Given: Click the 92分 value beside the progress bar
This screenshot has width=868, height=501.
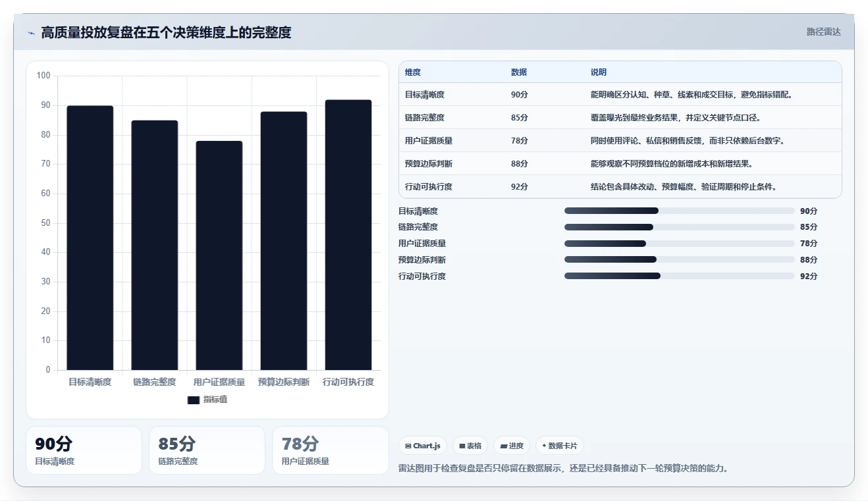Looking at the screenshot, I should (809, 277).
